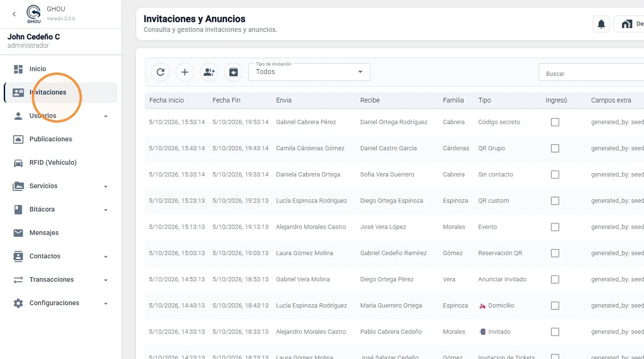644x359 pixels.
Task: Check Ingresó for Reservación QR row
Action: point(555,253)
